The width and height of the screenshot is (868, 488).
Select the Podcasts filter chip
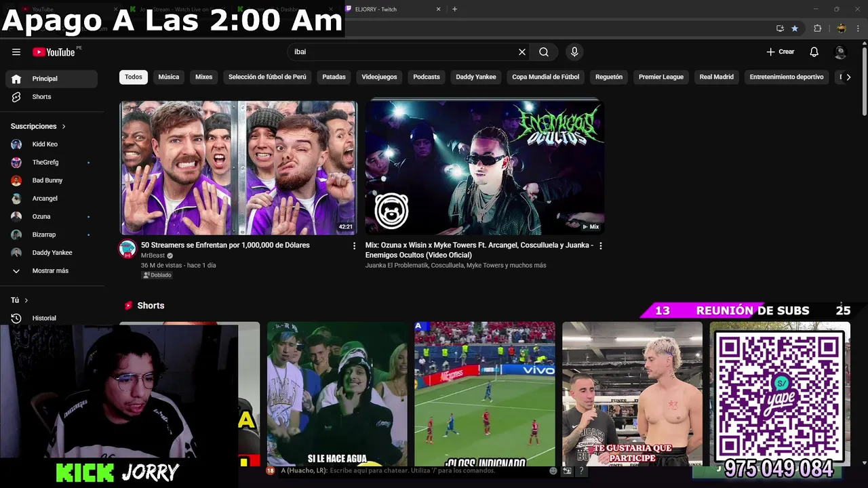click(x=427, y=77)
